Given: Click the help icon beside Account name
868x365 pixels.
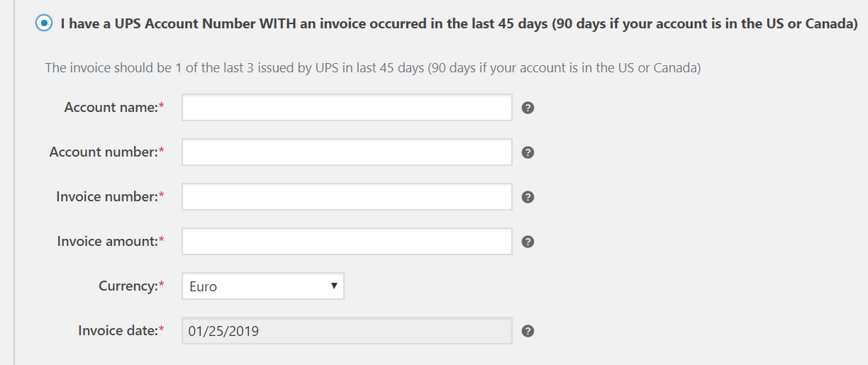Looking at the screenshot, I should point(528,108).
